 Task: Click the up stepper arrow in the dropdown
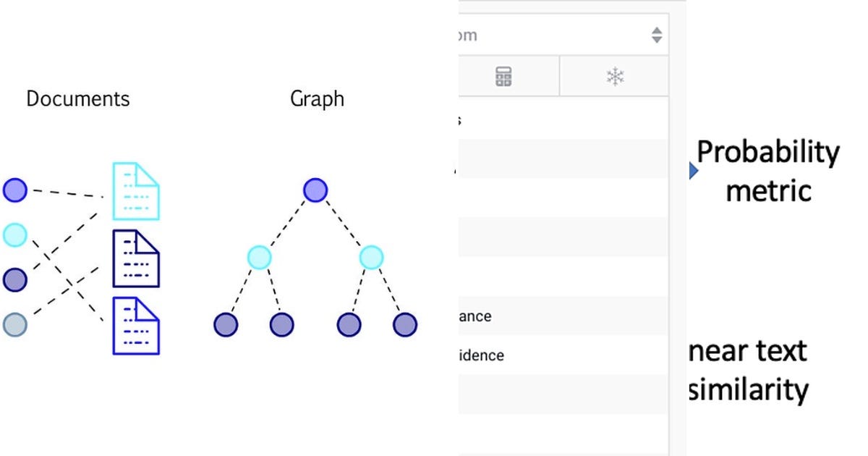point(657,30)
